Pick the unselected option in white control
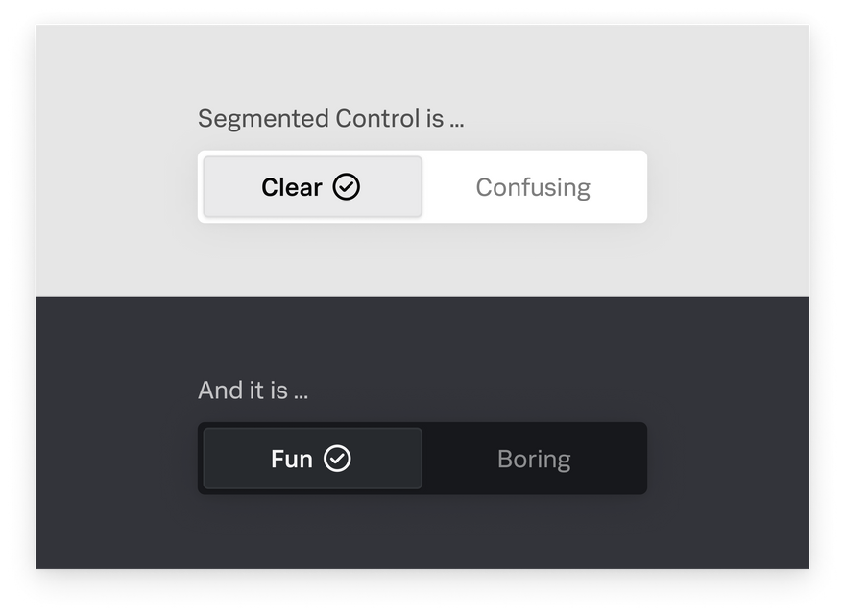 pyautogui.click(x=533, y=187)
